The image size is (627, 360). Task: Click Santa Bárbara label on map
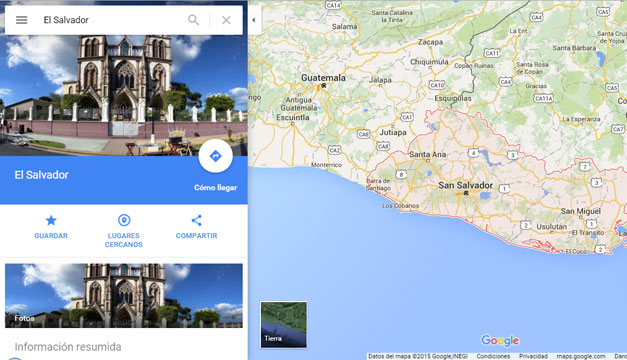(574, 48)
